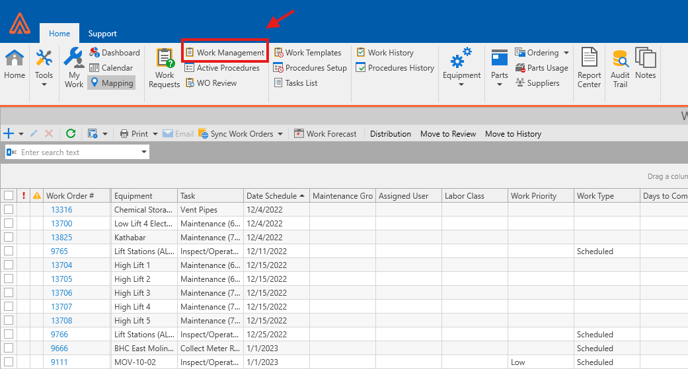
Task: Expand the Ordering dropdown arrow
Action: [566, 53]
